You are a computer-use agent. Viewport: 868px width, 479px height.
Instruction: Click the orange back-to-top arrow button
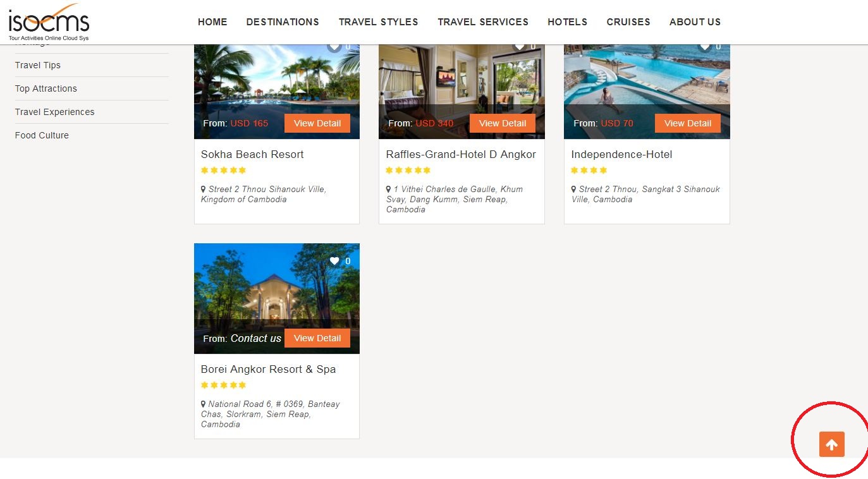(831, 444)
